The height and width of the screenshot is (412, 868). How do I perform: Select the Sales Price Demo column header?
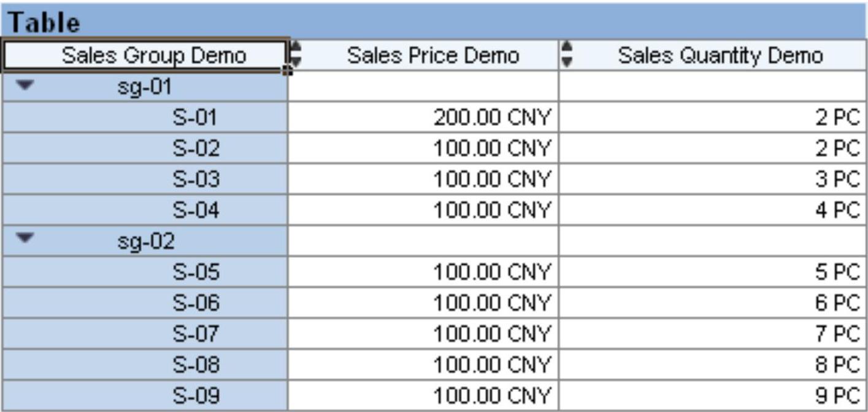click(433, 56)
